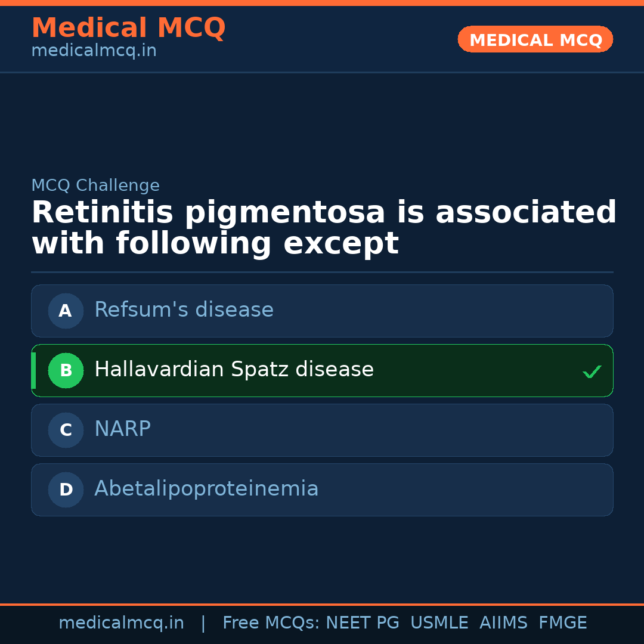Click the letter A circle badge
This screenshot has width=644, height=644.
(x=66, y=311)
